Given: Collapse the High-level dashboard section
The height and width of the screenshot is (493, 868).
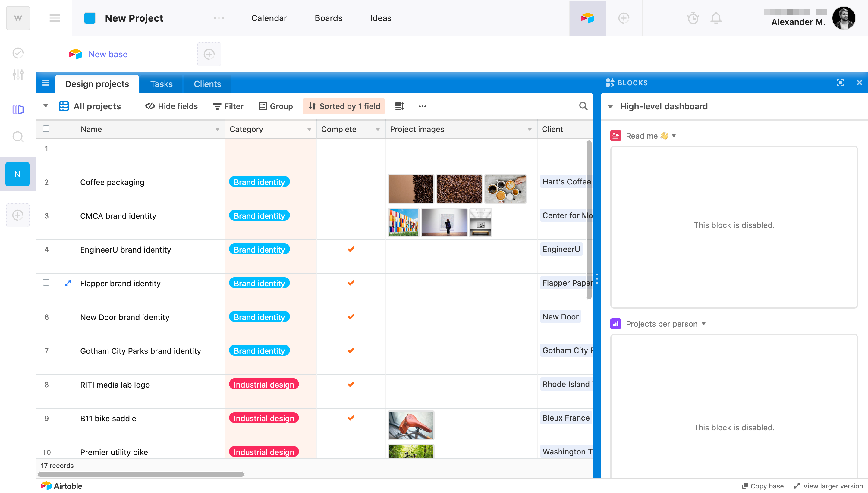Looking at the screenshot, I should click(610, 107).
